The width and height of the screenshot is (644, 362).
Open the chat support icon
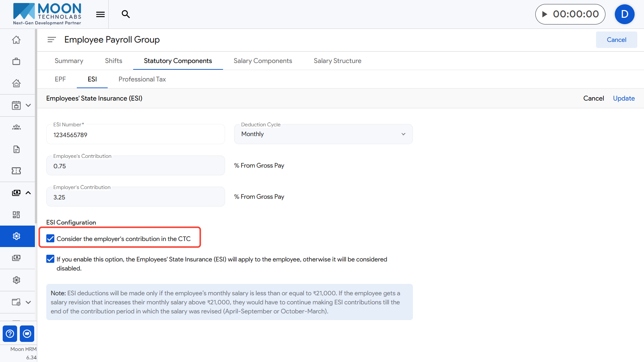click(27, 334)
